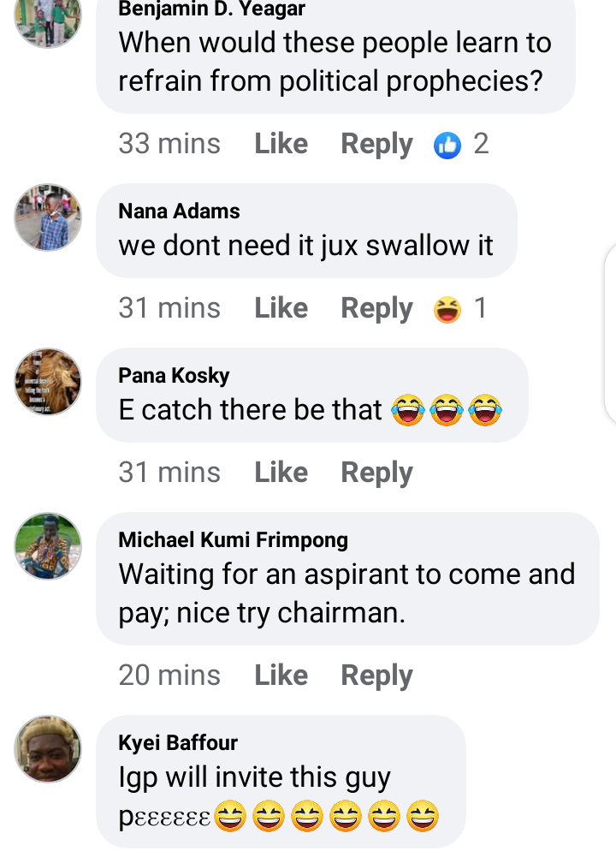Open Kyei Baffour's profile name link
The image size is (616, 863).
click(x=178, y=742)
